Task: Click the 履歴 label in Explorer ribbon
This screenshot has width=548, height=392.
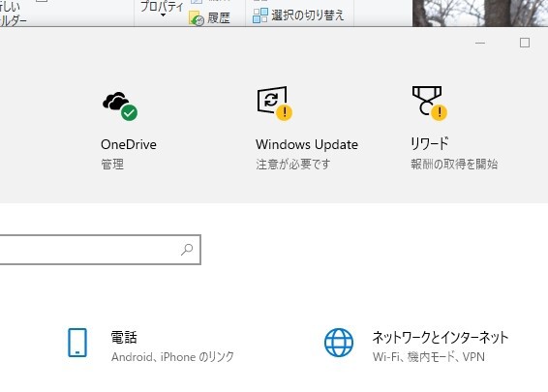Action: click(219, 17)
